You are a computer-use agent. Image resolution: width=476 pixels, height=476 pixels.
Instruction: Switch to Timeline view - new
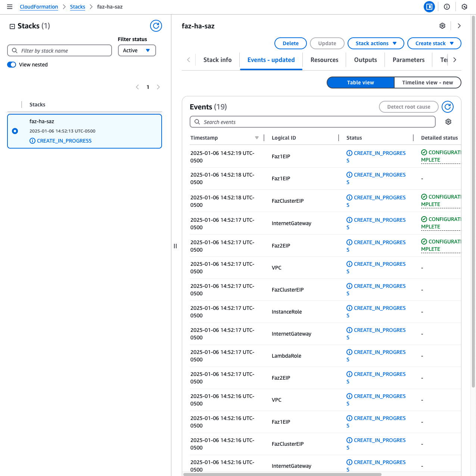click(x=427, y=83)
